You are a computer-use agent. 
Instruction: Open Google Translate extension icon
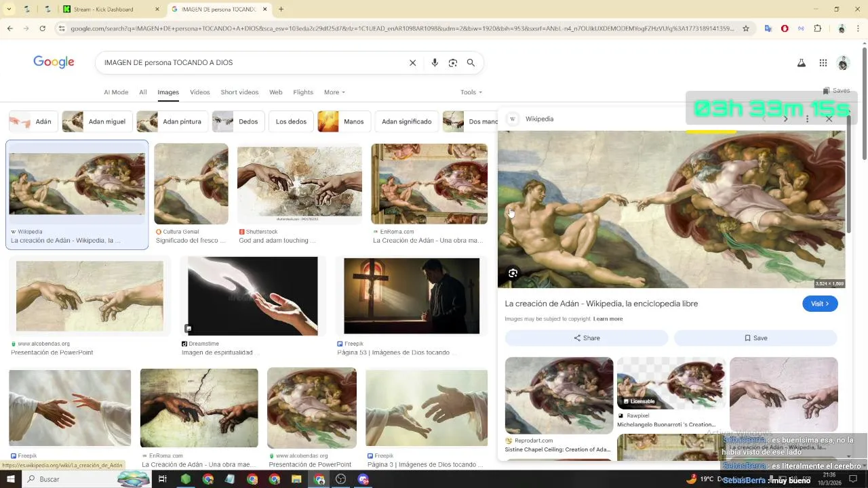(768, 28)
